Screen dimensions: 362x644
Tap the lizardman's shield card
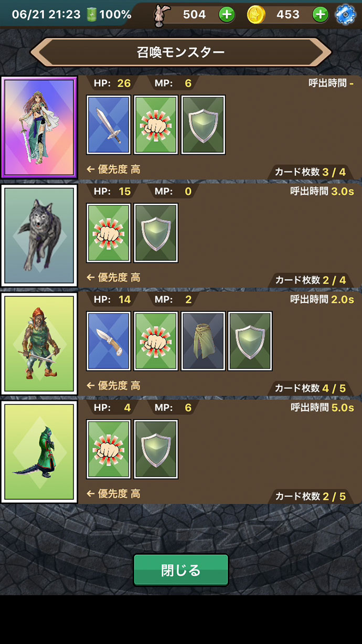(x=156, y=449)
